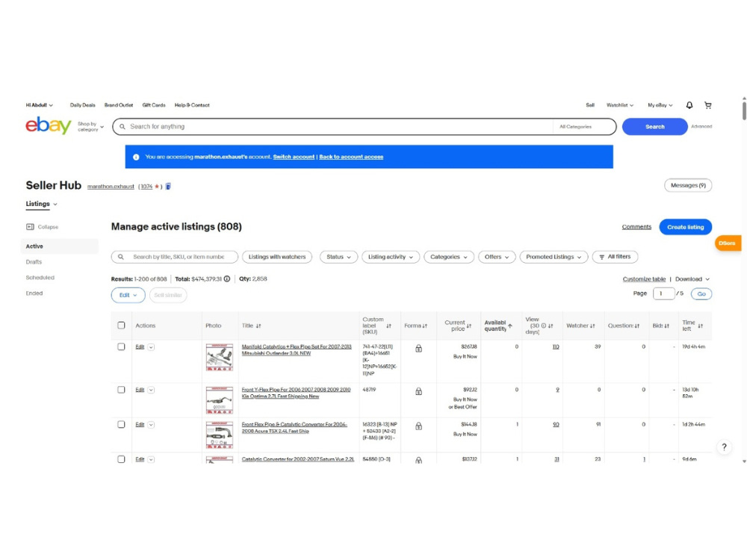Expand the Listings section dropdown
The height and width of the screenshot is (560, 747).
41,204
